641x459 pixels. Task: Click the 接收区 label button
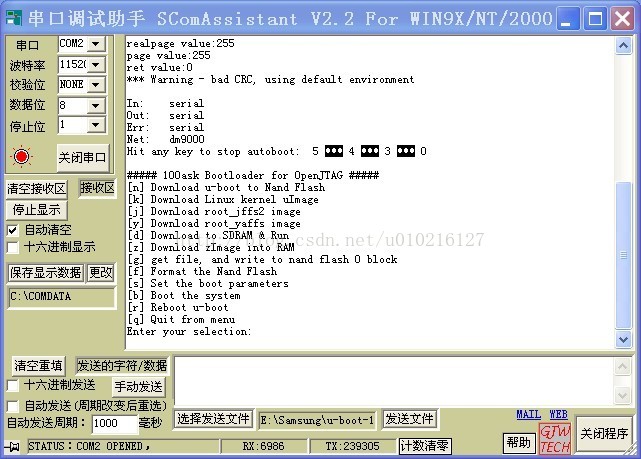(x=97, y=188)
